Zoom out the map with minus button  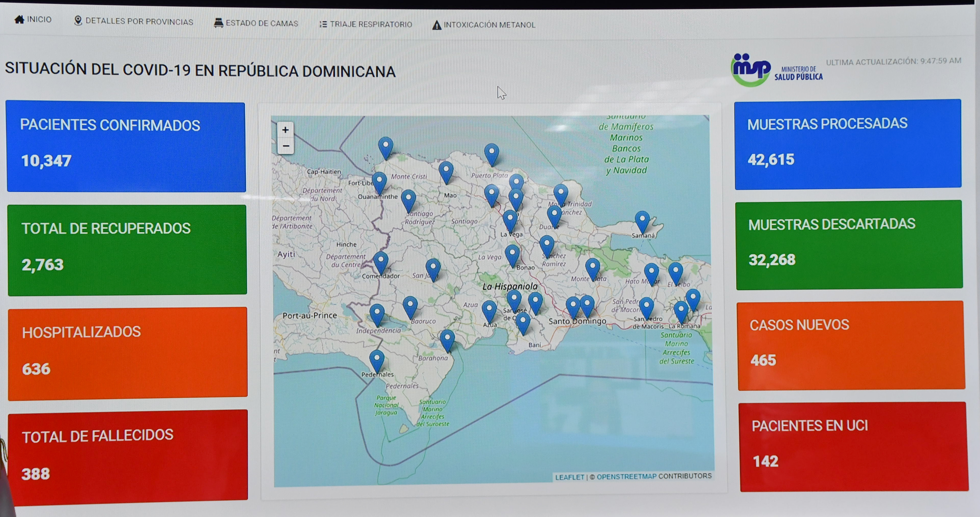click(x=286, y=146)
